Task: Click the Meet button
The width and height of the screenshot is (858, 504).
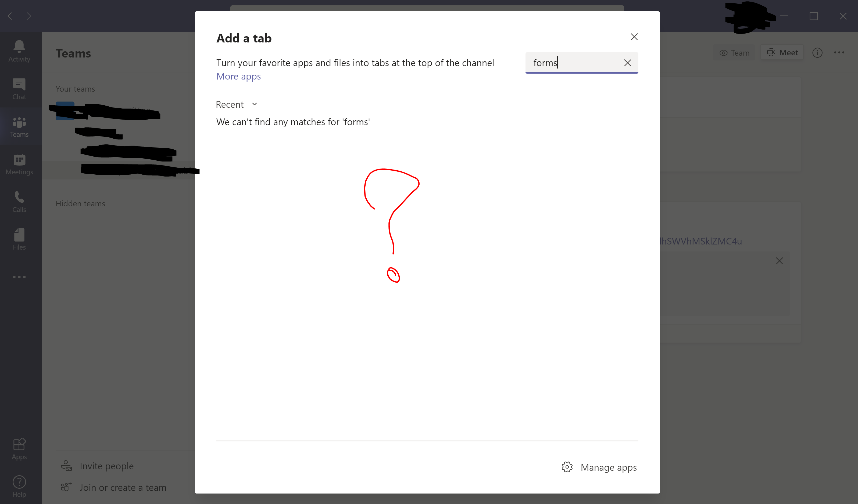Action: tap(782, 52)
